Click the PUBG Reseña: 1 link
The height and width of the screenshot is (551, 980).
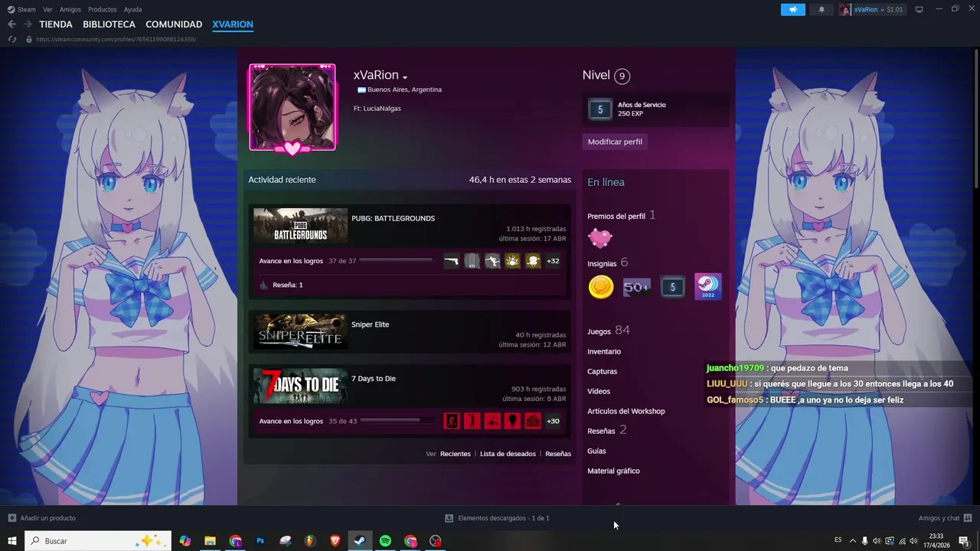pos(288,285)
